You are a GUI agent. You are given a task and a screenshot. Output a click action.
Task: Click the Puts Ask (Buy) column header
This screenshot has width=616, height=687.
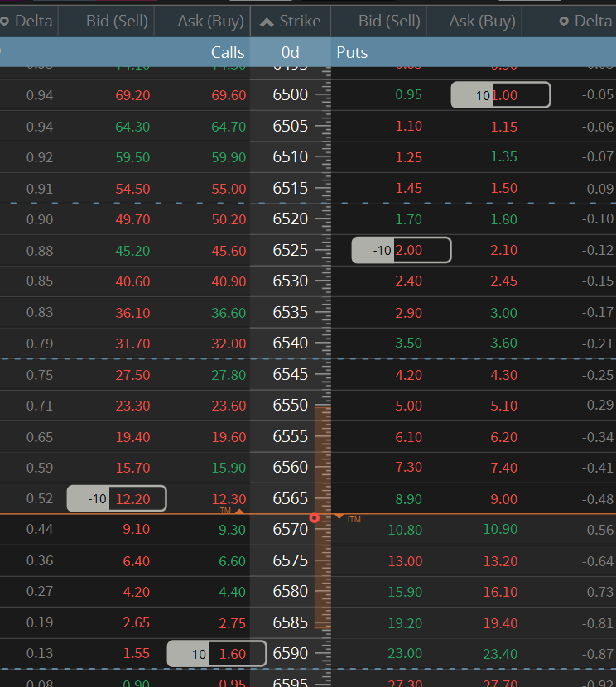[483, 21]
